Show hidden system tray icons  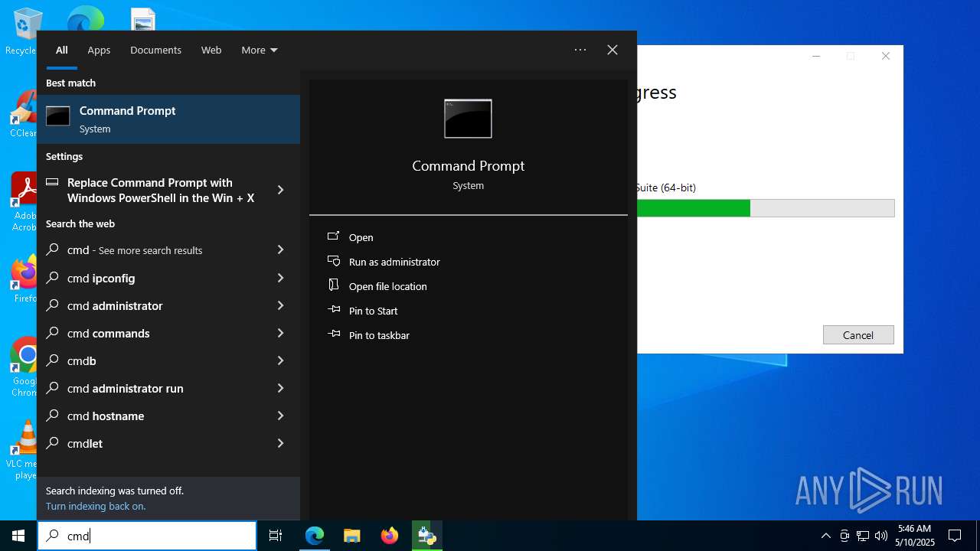[x=825, y=536]
